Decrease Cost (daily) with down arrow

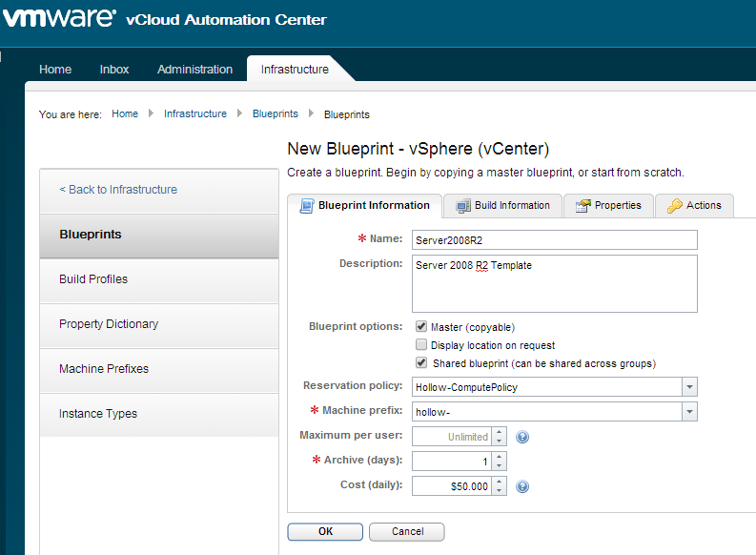[499, 491]
